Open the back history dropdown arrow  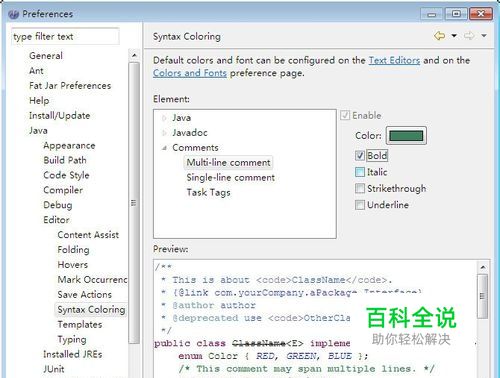[x=454, y=36]
